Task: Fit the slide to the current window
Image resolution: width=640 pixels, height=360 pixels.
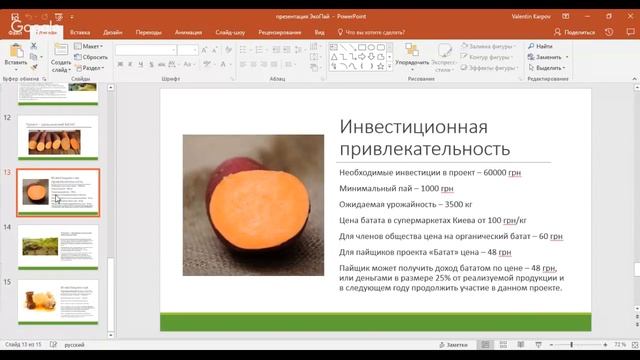Action: click(635, 345)
